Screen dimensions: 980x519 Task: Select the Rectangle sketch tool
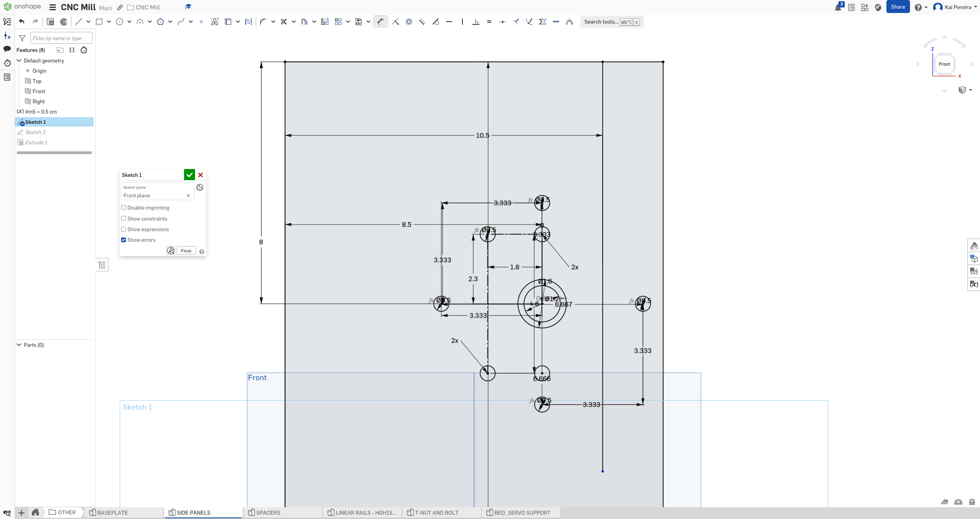99,22
